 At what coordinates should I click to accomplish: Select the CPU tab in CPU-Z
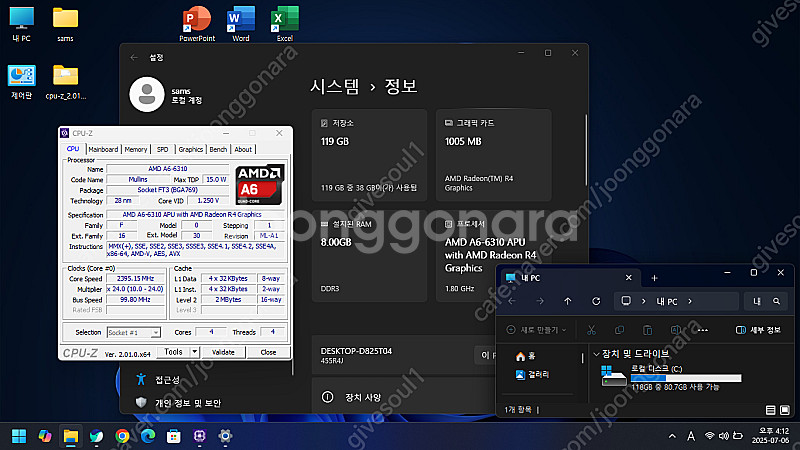point(73,148)
